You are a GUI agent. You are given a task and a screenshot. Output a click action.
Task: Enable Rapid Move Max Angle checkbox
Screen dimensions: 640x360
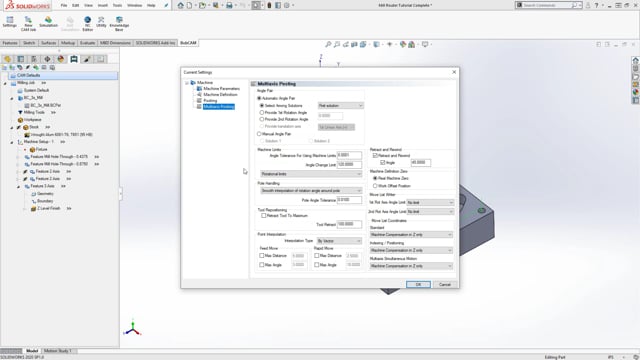click(317, 265)
